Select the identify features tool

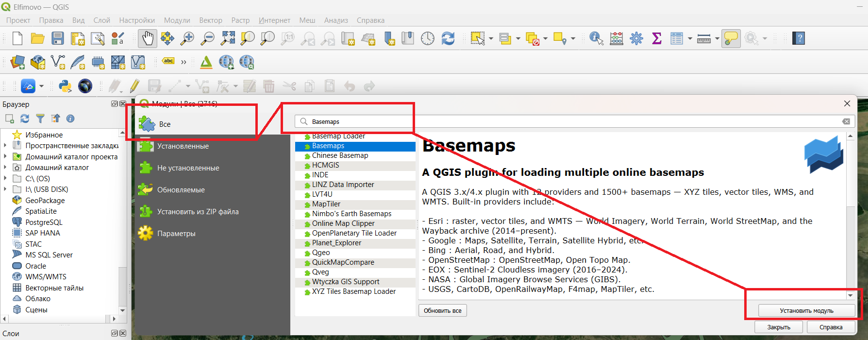point(596,38)
